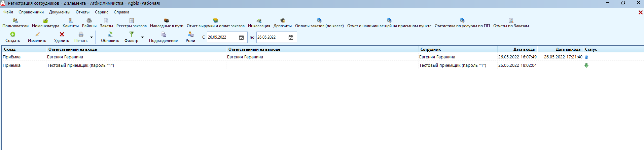Sort by the Склад column header
This screenshot has height=150, width=644.
pyautogui.click(x=24, y=49)
